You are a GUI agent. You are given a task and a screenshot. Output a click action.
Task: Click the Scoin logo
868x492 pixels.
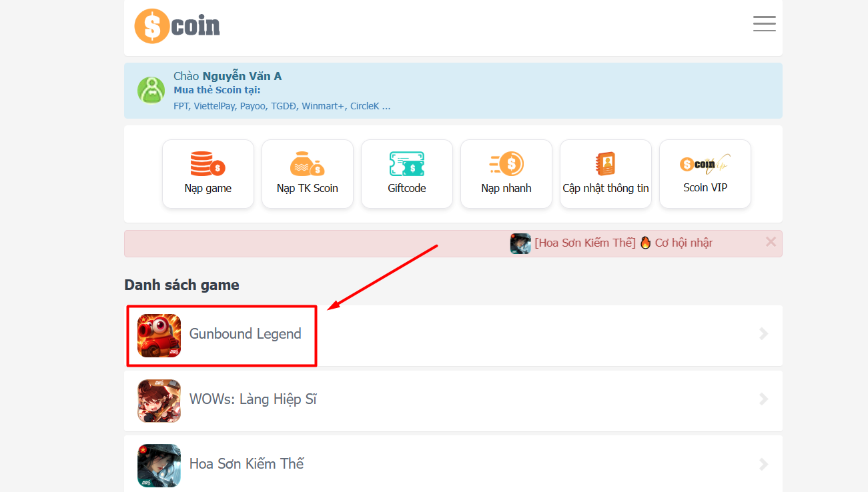coord(177,26)
